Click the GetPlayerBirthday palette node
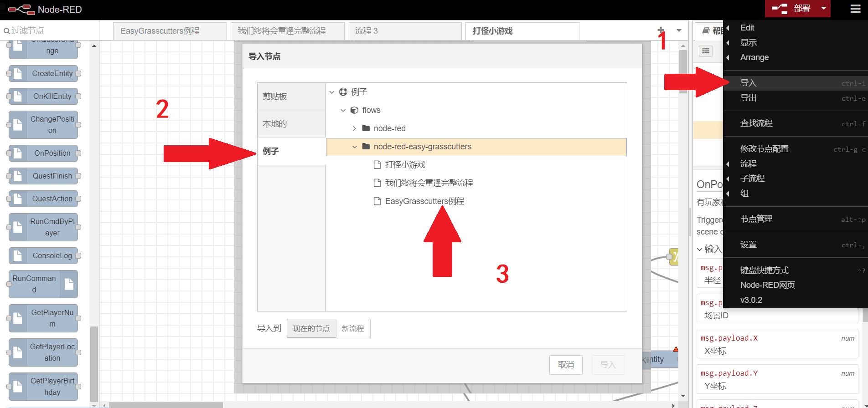The image size is (868, 408). pos(43,387)
